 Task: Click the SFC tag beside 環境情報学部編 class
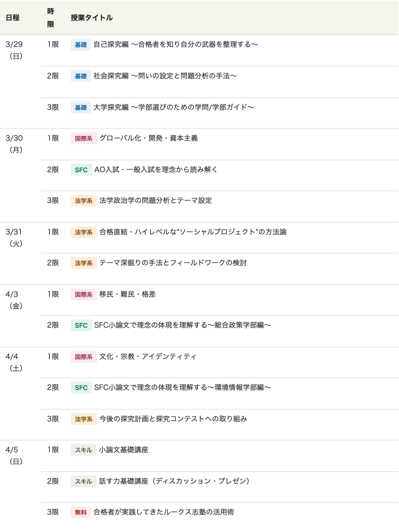click(x=81, y=388)
